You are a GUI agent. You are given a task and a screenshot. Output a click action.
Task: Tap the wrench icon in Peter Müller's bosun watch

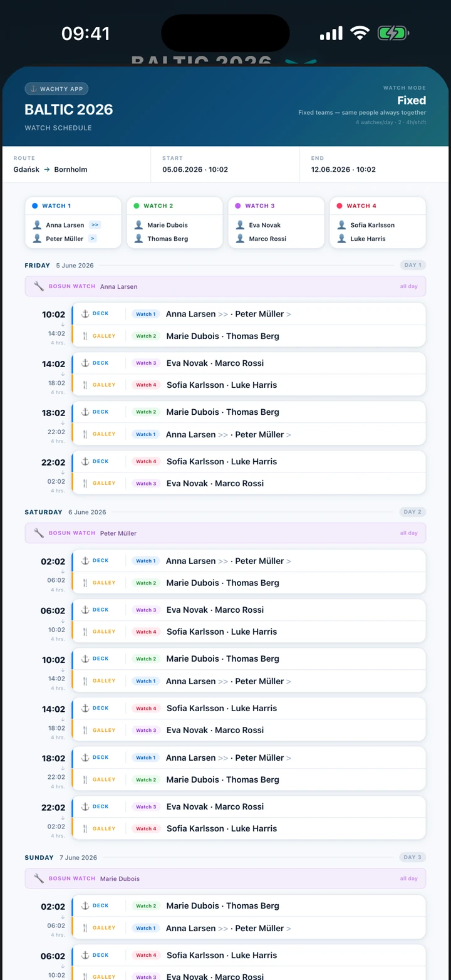(39, 533)
